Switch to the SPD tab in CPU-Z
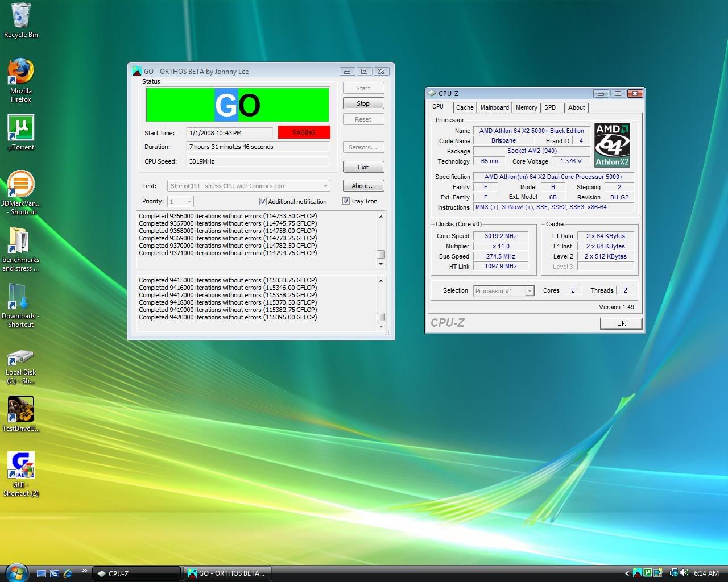 tap(550, 107)
